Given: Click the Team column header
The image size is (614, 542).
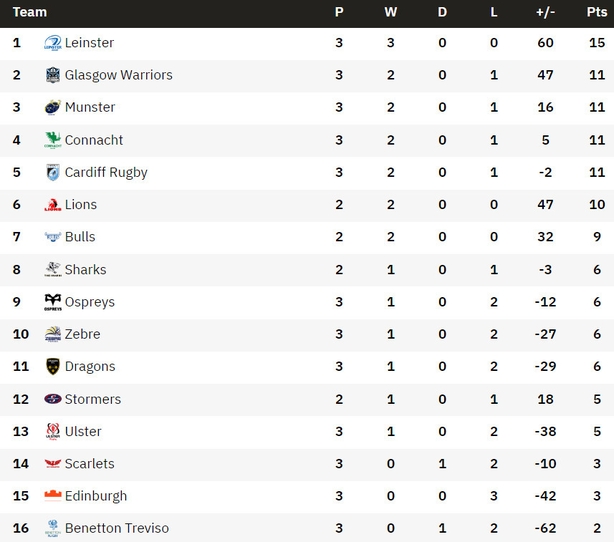Looking at the screenshot, I should tap(30, 12).
